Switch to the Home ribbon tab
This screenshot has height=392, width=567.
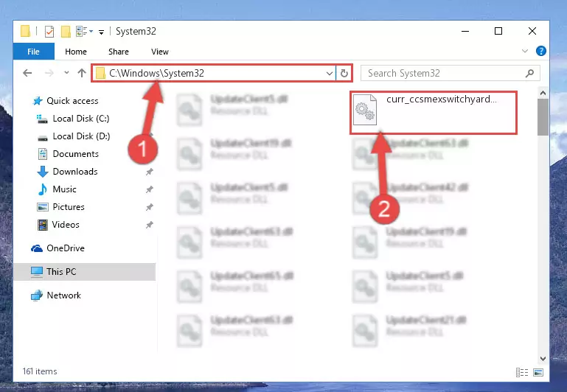click(x=76, y=52)
